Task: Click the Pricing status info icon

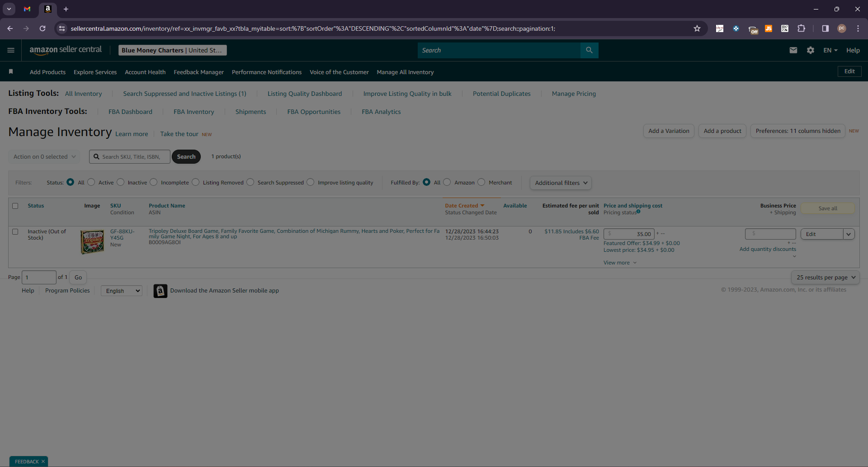Action: click(x=638, y=212)
